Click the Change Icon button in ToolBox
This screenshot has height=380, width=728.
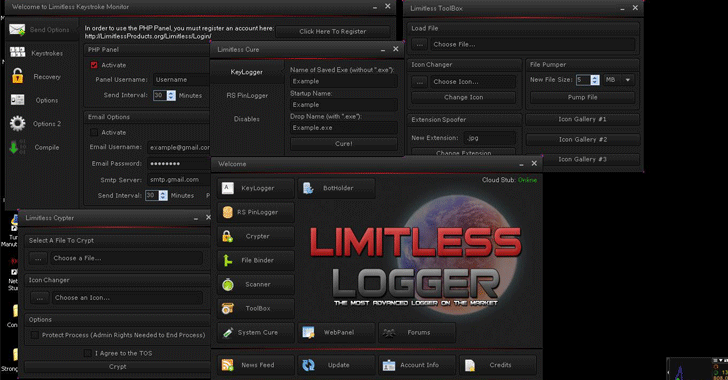(x=463, y=97)
